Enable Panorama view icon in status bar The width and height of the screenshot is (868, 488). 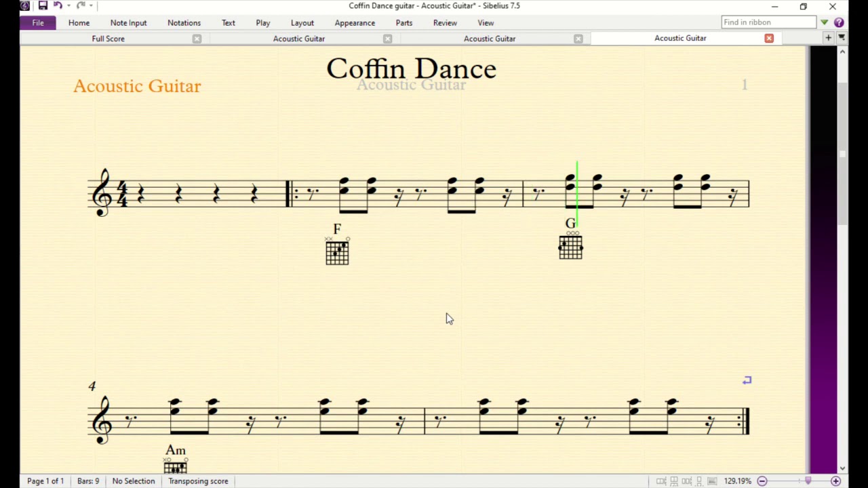click(x=712, y=481)
